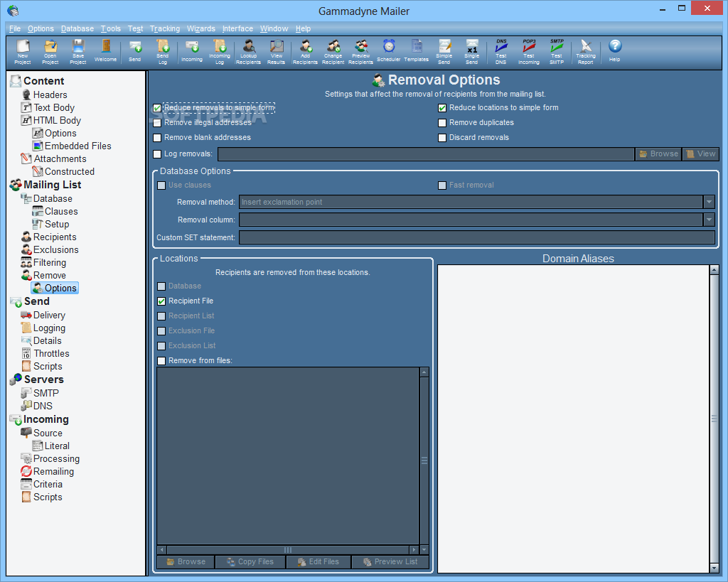Open the File menu

(15, 28)
